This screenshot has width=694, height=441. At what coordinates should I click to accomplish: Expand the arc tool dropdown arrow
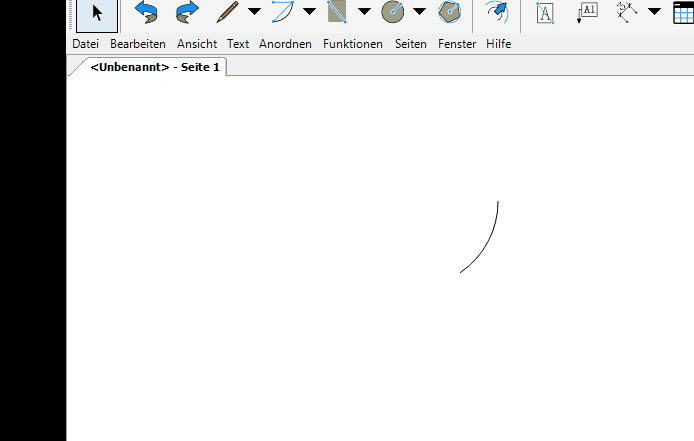[309, 11]
